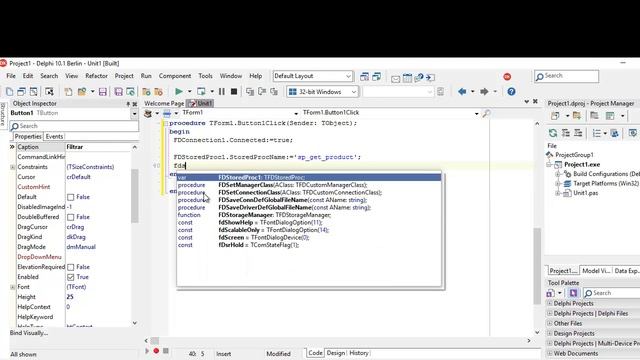Click the Expand all icon in Project Manager
Viewport: 640px width, 360px height.
pos(566,133)
